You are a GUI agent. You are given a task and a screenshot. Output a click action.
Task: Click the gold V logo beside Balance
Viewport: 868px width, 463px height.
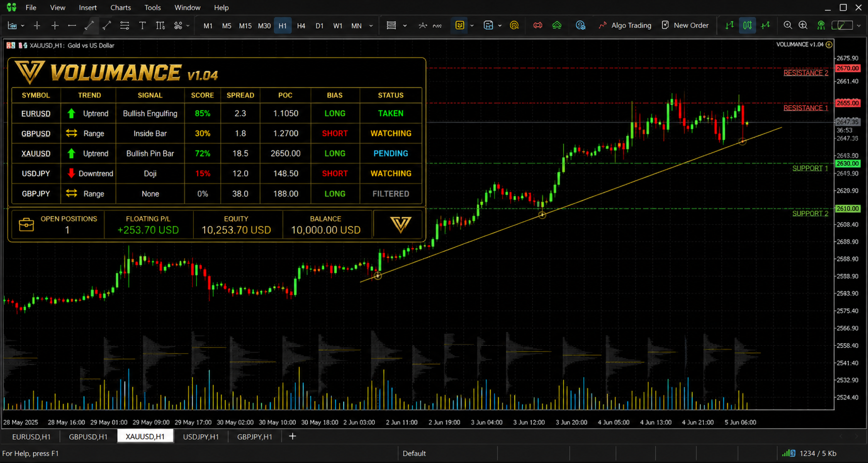coord(400,224)
